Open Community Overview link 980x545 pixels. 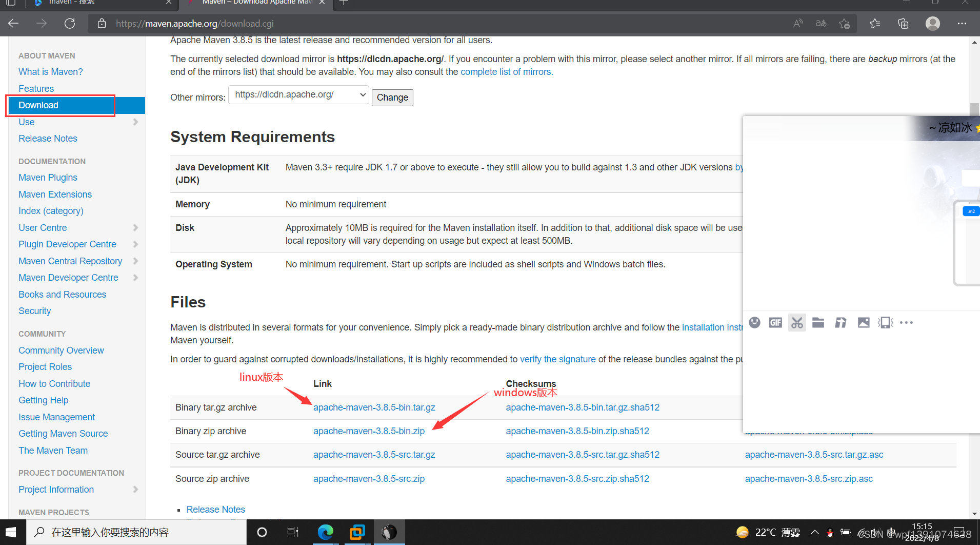coord(61,351)
